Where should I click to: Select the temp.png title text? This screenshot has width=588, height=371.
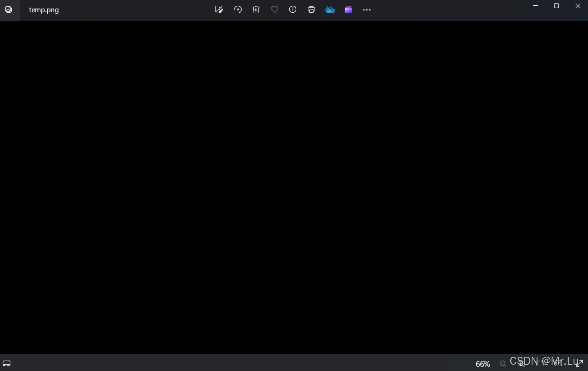coord(43,9)
